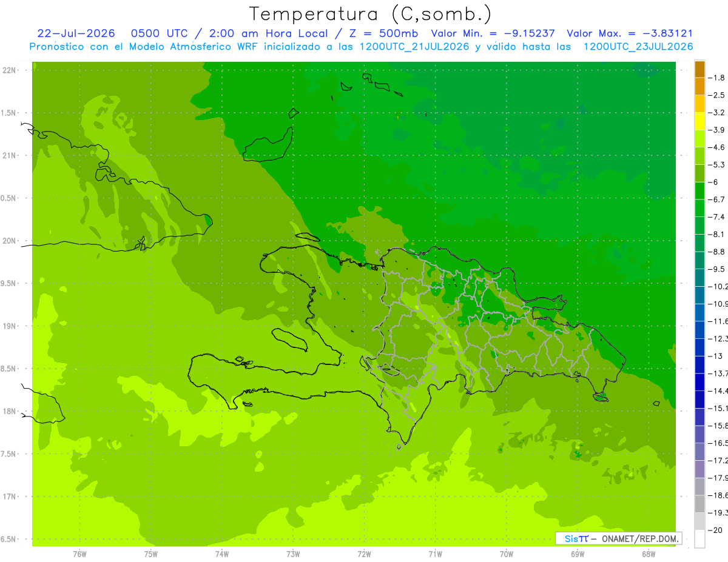Click the longitude label "75W"
This screenshot has width=728, height=562.
pos(151,554)
